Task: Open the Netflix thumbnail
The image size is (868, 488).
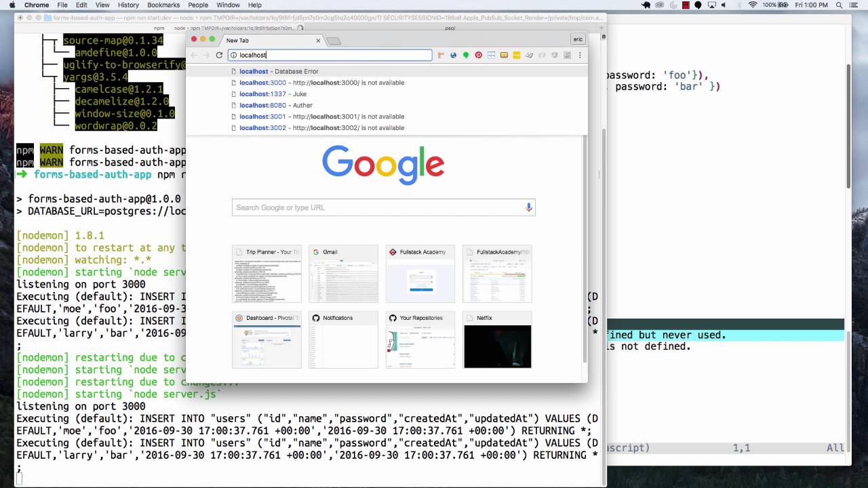Action: coord(497,340)
